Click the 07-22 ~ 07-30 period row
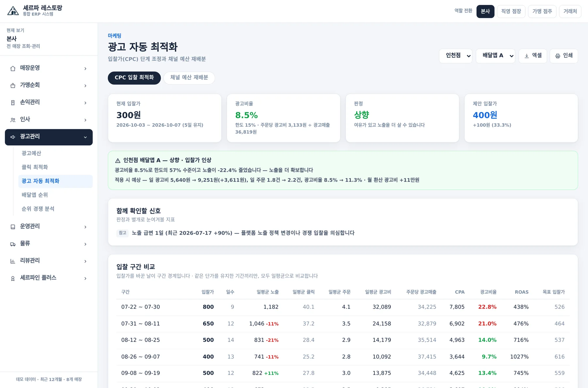This screenshot has width=588, height=388. (343, 307)
